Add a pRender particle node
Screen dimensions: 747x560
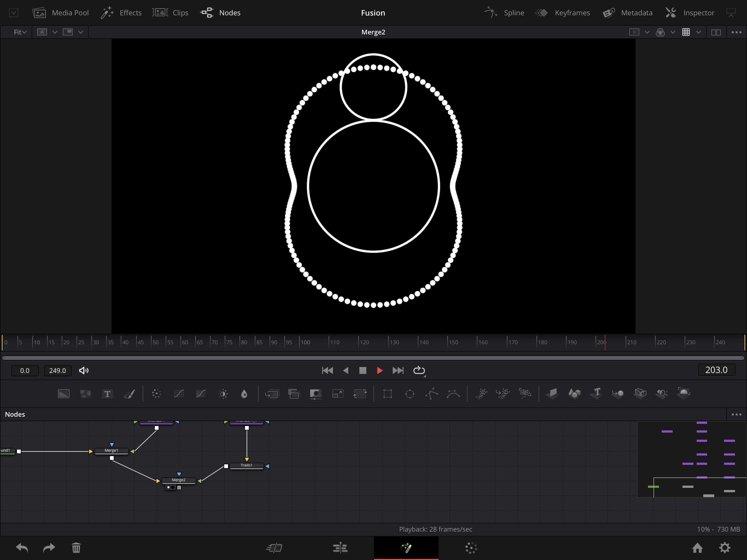(525, 394)
